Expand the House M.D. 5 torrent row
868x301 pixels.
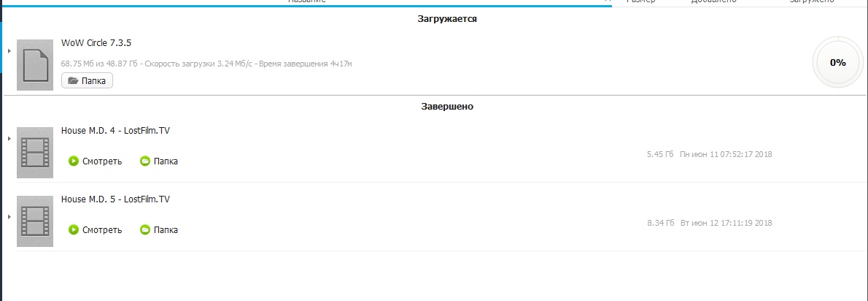point(9,217)
